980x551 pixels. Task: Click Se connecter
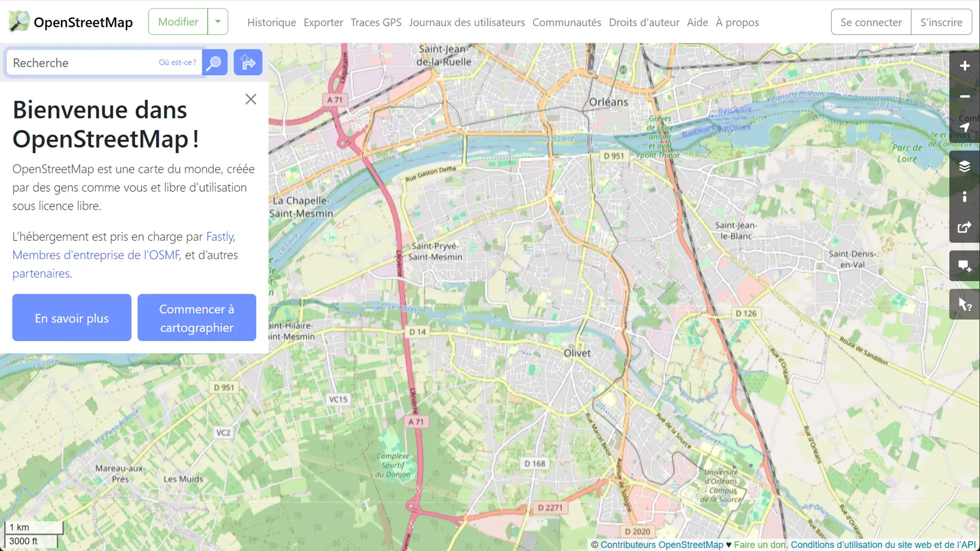871,22
